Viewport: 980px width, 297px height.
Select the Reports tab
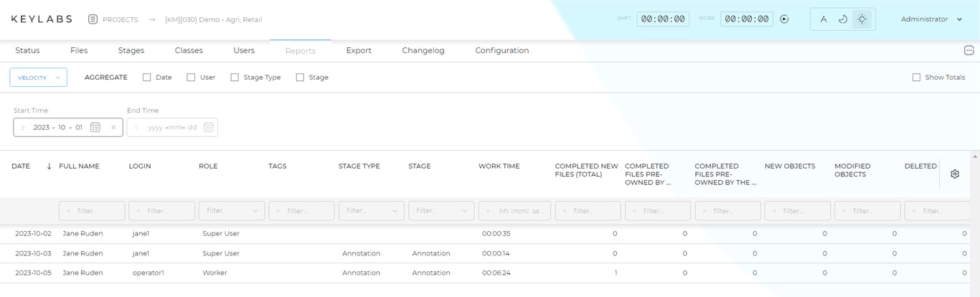coord(300,51)
